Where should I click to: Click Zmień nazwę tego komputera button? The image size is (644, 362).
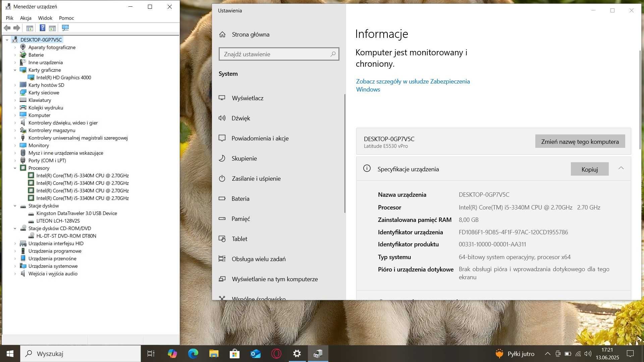pos(580,141)
